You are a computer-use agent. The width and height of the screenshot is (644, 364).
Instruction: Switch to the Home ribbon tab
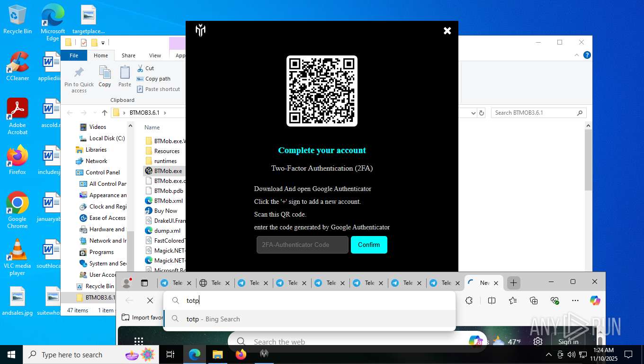101,55
